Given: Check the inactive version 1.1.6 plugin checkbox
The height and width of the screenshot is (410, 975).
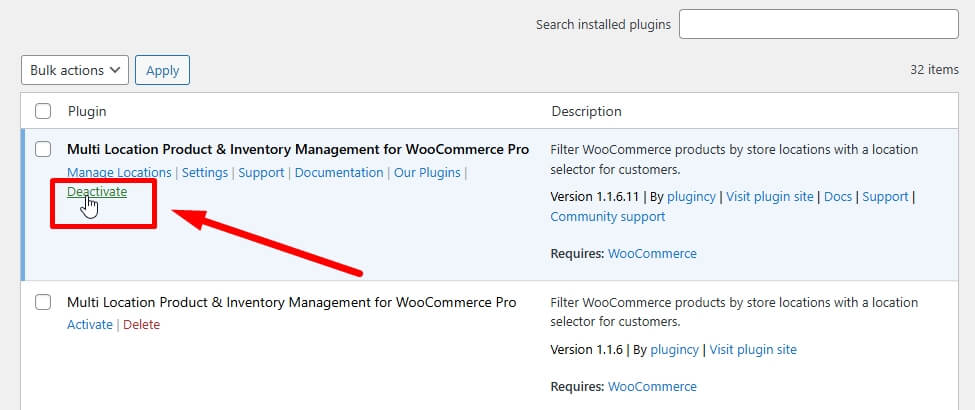Looking at the screenshot, I should coord(43,302).
